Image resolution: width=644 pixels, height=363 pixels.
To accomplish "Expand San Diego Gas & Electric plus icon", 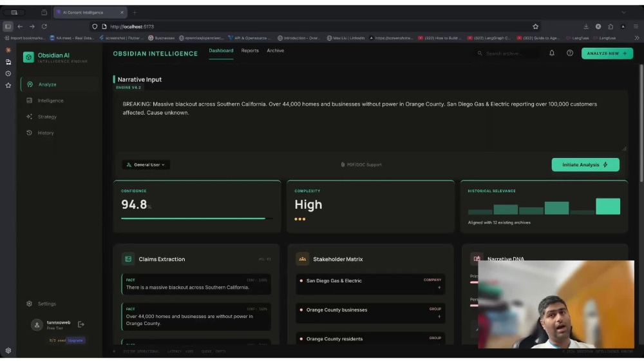I will coord(439,288).
